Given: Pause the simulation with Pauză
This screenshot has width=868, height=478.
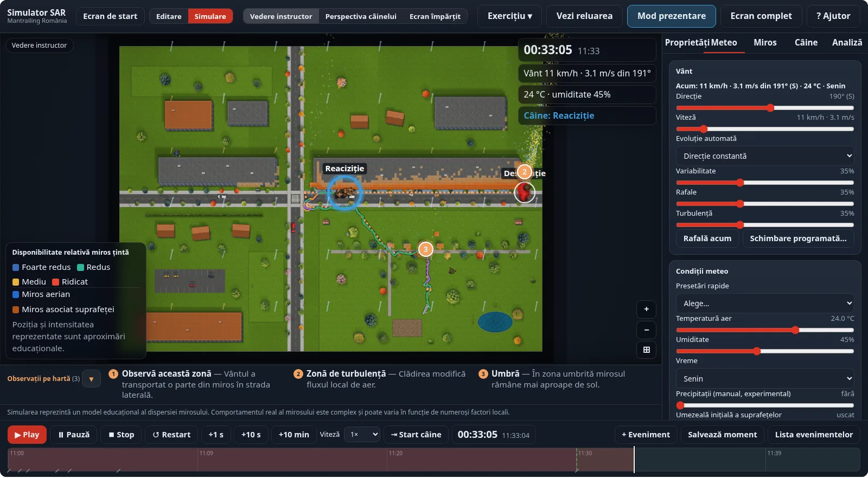Looking at the screenshot, I should pyautogui.click(x=74, y=435).
